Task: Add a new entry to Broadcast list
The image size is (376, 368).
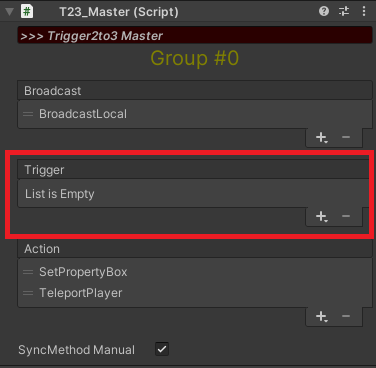Action: pyautogui.click(x=322, y=137)
